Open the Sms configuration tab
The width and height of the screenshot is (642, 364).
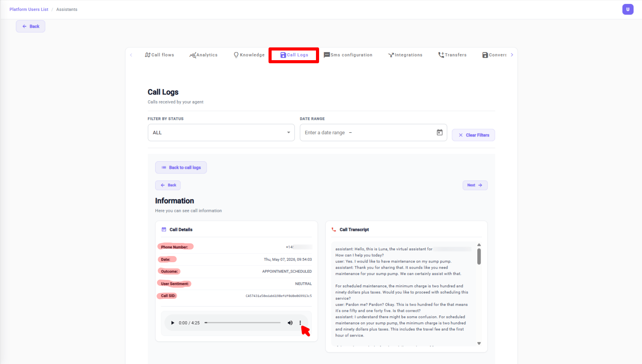[x=348, y=55]
